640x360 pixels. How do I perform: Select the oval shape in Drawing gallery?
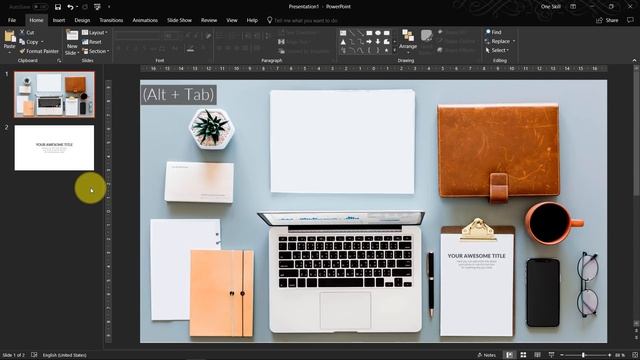(378, 33)
